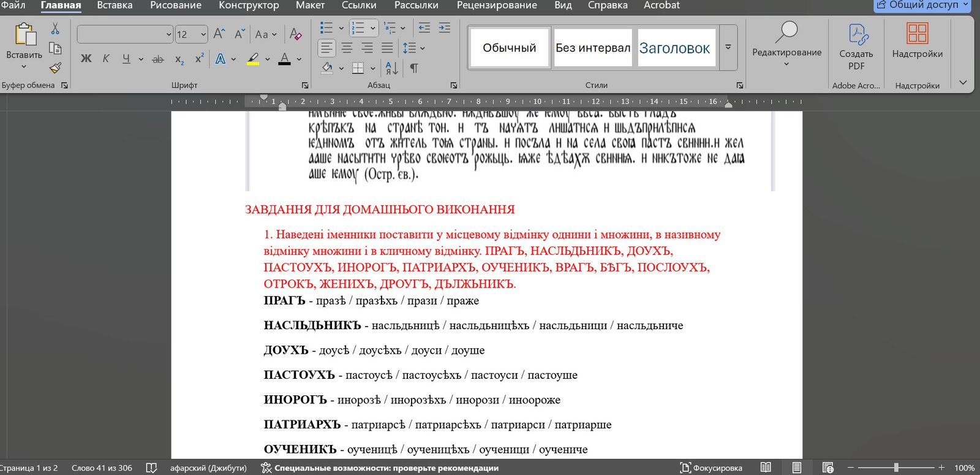
Task: Clear all formatting with eraser icon
Action: 295,34
